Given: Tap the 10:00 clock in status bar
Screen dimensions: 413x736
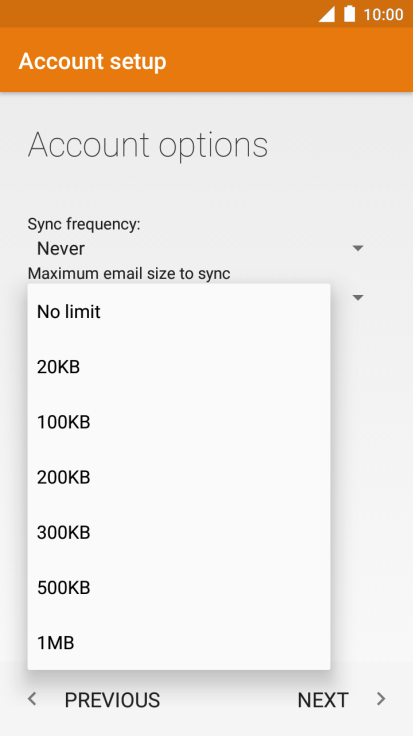Looking at the screenshot, I should [x=383, y=14].
